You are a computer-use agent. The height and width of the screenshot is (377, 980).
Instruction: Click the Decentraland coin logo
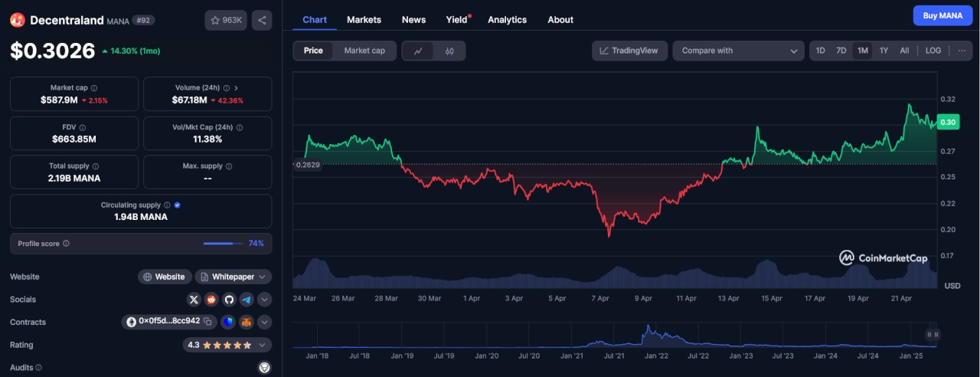click(17, 21)
